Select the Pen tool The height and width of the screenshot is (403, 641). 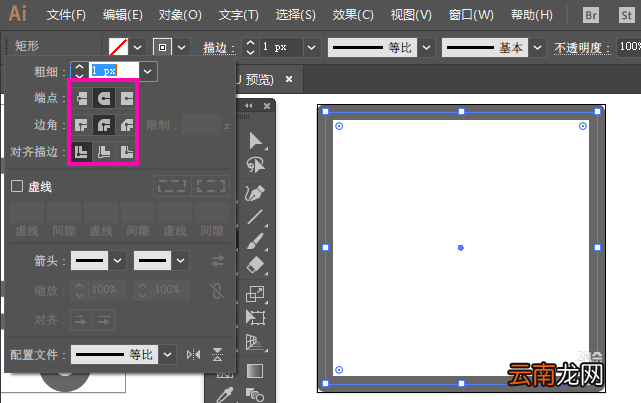tap(255, 193)
